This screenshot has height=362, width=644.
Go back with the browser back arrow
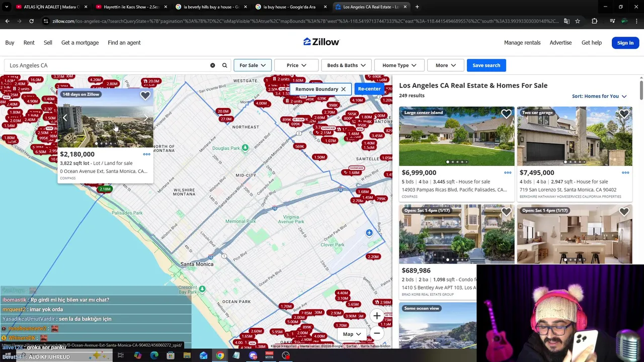tap(7, 21)
